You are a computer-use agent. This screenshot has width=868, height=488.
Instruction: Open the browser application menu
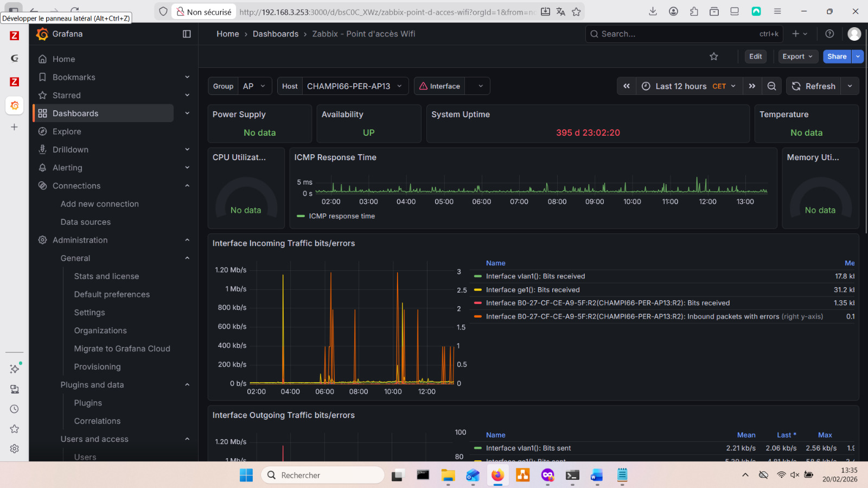(777, 11)
